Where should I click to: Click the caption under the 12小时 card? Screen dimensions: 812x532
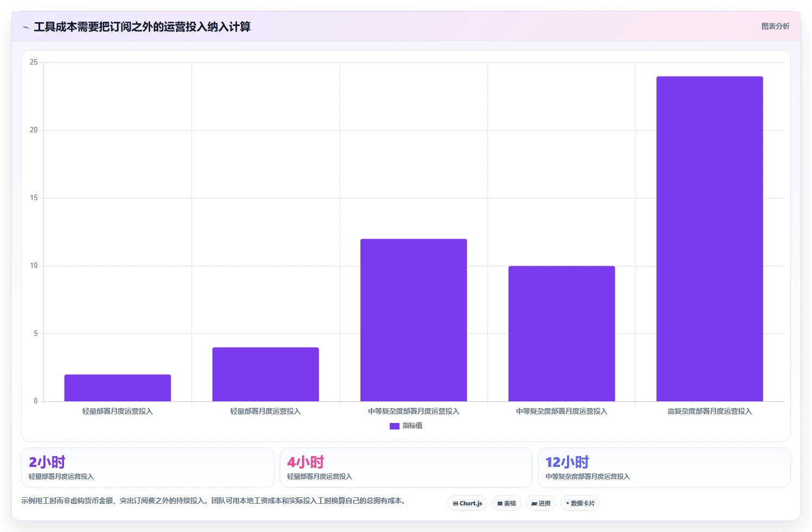[x=588, y=477]
